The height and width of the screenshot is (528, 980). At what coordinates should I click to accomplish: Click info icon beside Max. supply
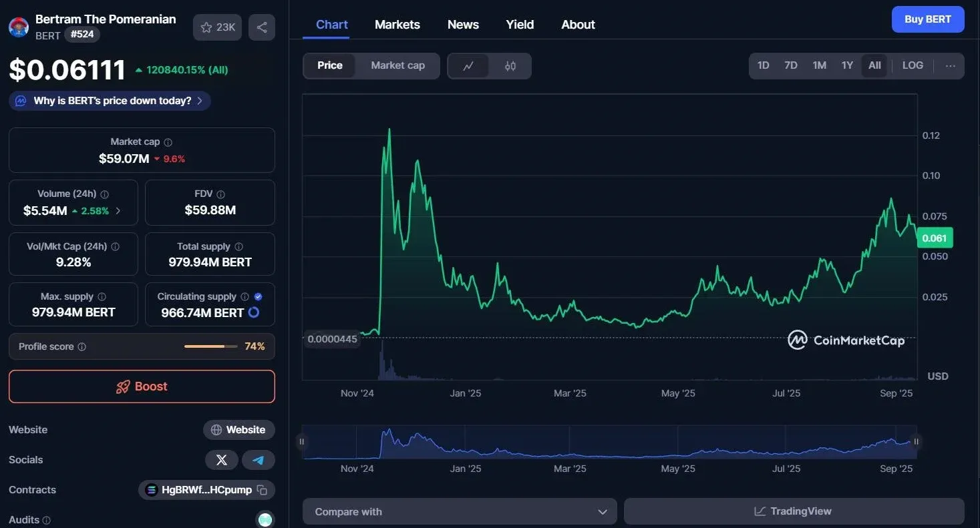(x=102, y=297)
